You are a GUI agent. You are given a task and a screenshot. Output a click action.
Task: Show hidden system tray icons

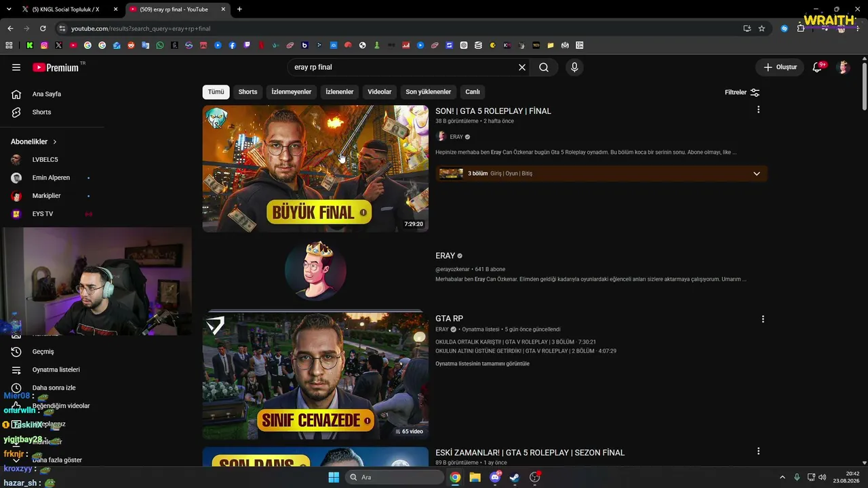[782, 477]
